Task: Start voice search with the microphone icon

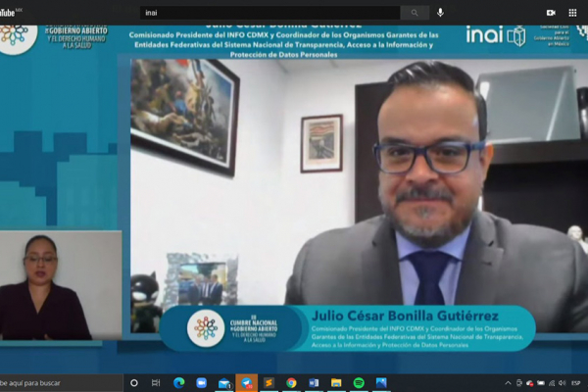Action: (x=440, y=13)
